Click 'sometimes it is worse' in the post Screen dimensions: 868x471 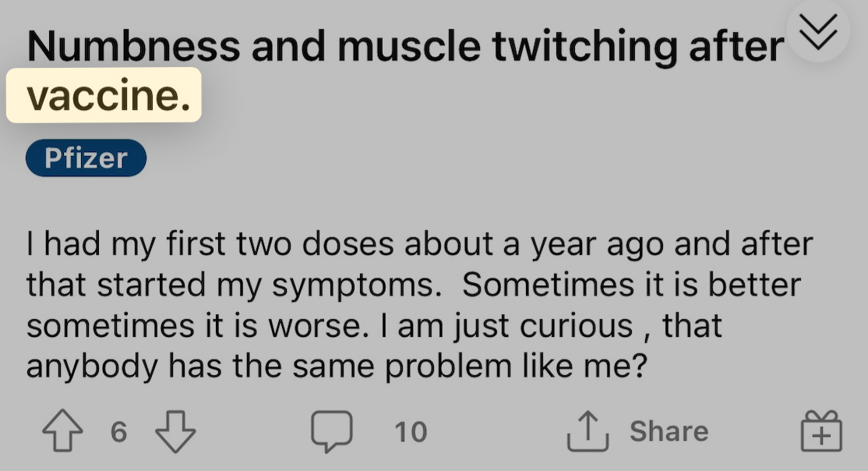coord(198,326)
